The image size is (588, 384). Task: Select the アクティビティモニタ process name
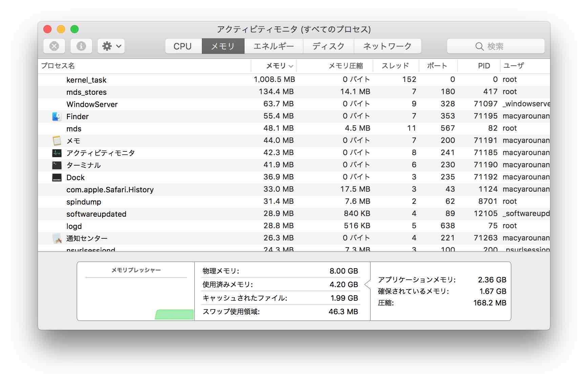click(x=101, y=153)
